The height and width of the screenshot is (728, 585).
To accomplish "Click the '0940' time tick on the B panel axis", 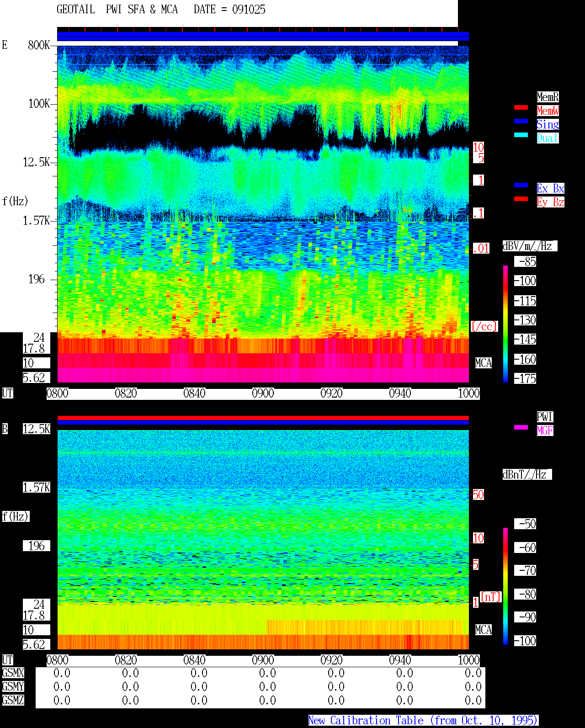I will pos(400,660).
